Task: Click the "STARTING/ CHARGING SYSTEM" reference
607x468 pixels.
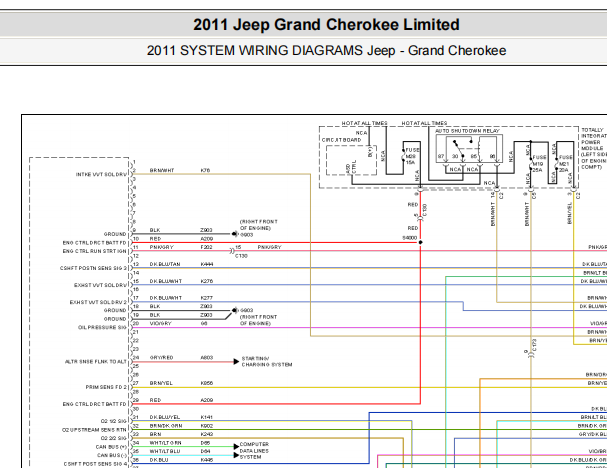Action: coord(267,362)
